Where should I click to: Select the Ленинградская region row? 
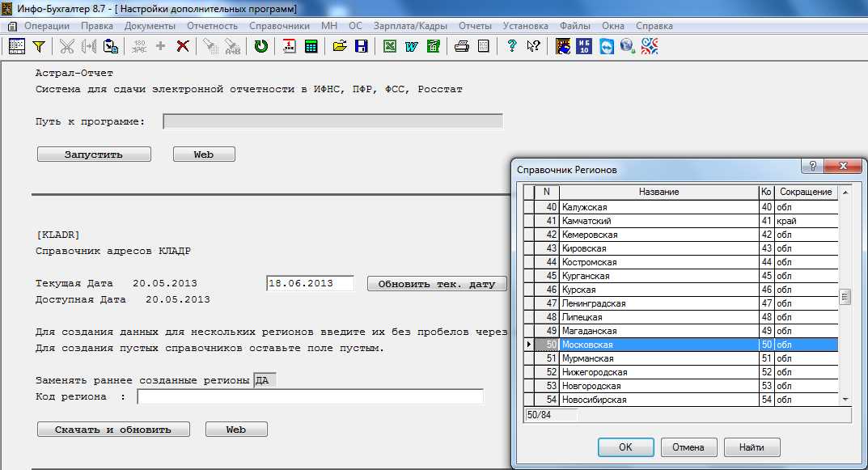[x=681, y=303]
